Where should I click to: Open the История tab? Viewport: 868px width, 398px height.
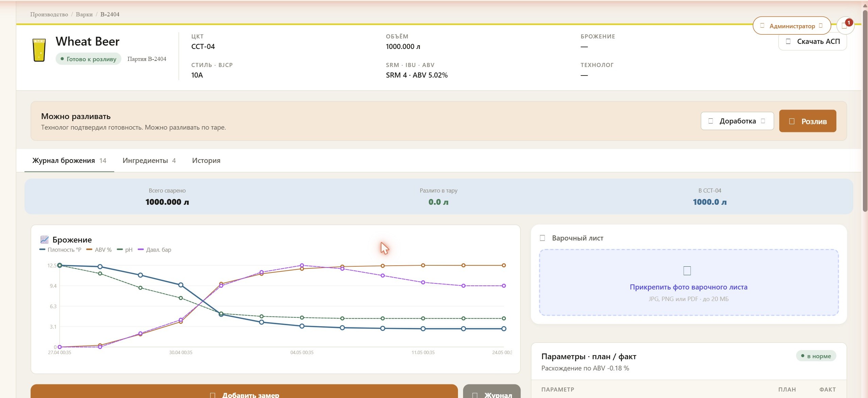click(x=206, y=161)
